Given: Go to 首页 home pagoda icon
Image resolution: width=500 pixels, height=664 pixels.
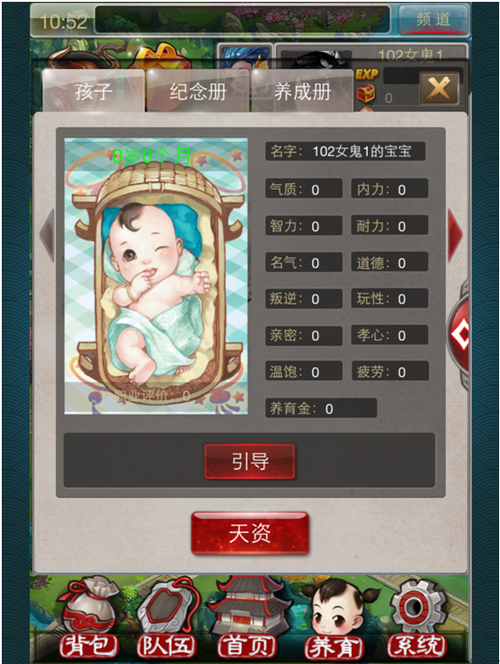Looking at the screenshot, I should pyautogui.click(x=248, y=617).
